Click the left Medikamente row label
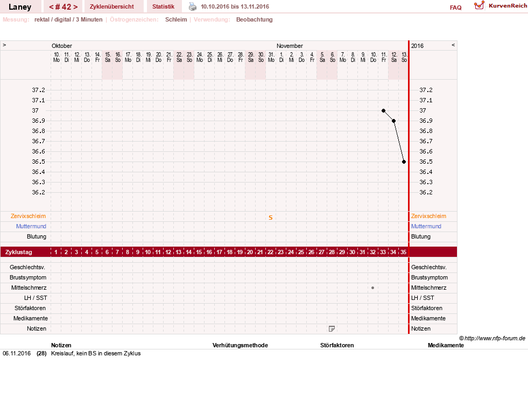The height and width of the screenshot is (420, 528). (x=30, y=318)
